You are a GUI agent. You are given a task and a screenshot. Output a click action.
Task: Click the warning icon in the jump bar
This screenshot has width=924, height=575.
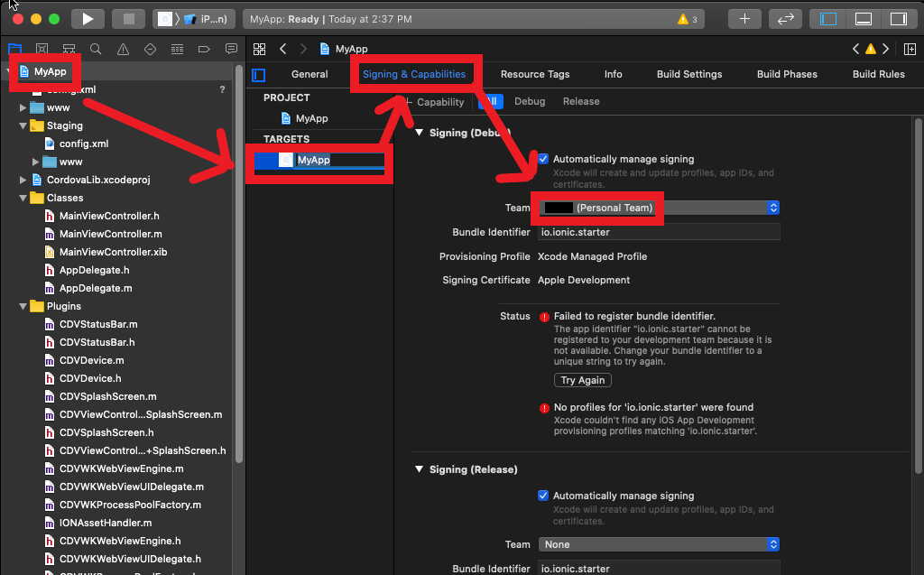pos(871,49)
